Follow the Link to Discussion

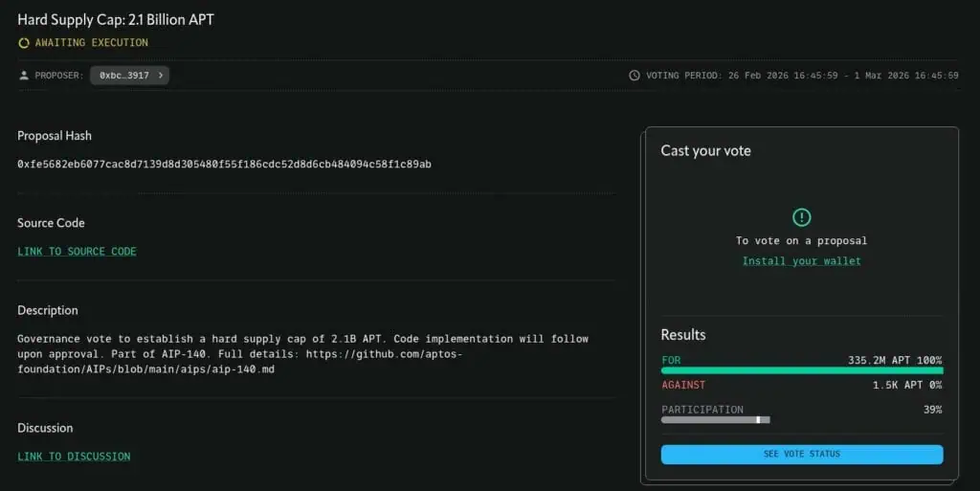click(74, 457)
